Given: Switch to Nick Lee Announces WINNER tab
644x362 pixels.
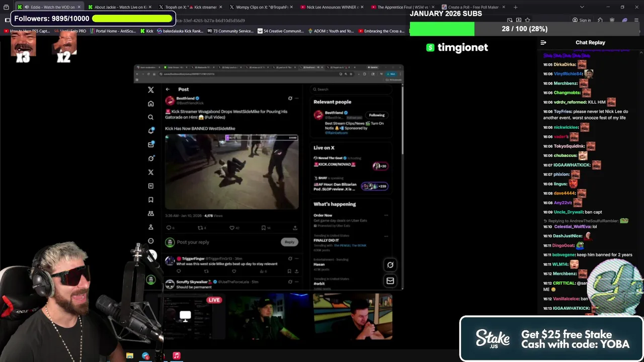Looking at the screenshot, I should click(x=332, y=7).
